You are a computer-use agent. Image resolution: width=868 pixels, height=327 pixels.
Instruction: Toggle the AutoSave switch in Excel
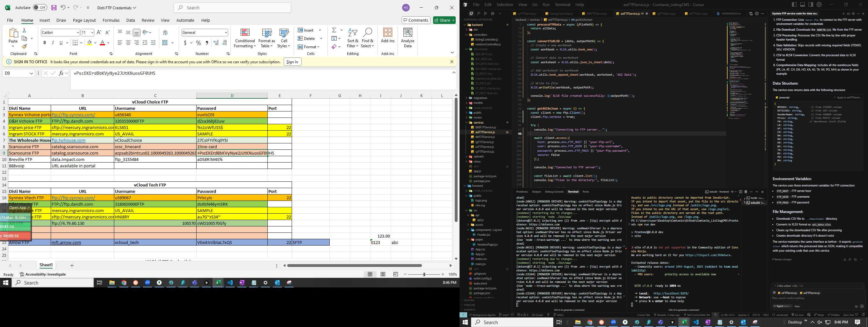(x=40, y=7)
